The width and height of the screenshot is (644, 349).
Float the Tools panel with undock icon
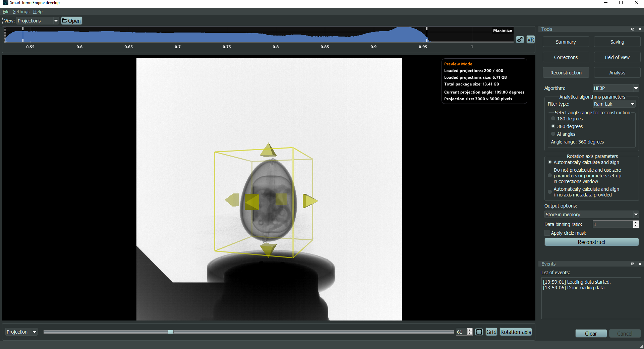[x=633, y=29]
